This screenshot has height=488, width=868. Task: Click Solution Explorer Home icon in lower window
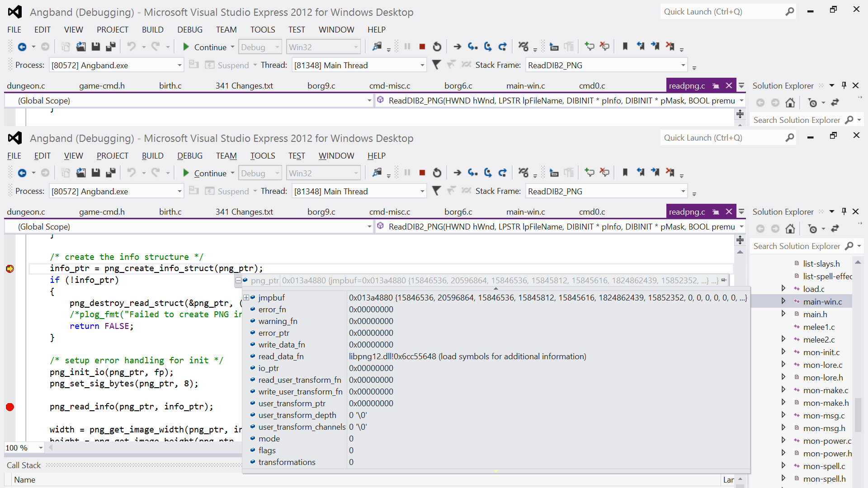[790, 229]
